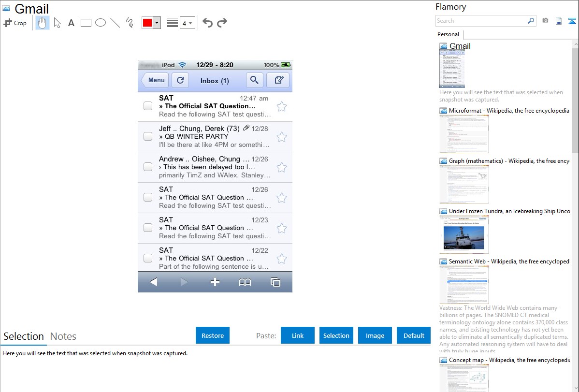Image resolution: width=579 pixels, height=392 pixels.
Task: Select the Crop tool
Action: tap(15, 23)
